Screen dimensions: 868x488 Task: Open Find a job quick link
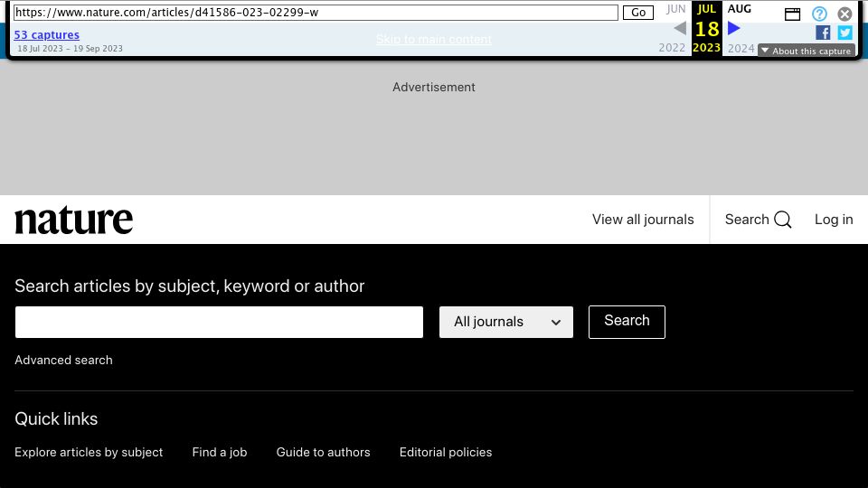tap(219, 453)
